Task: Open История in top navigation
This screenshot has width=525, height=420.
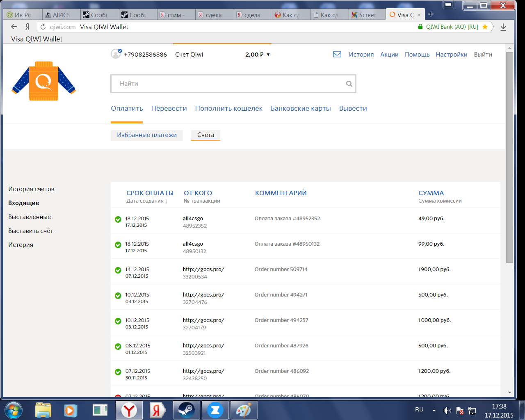Action: pyautogui.click(x=361, y=54)
